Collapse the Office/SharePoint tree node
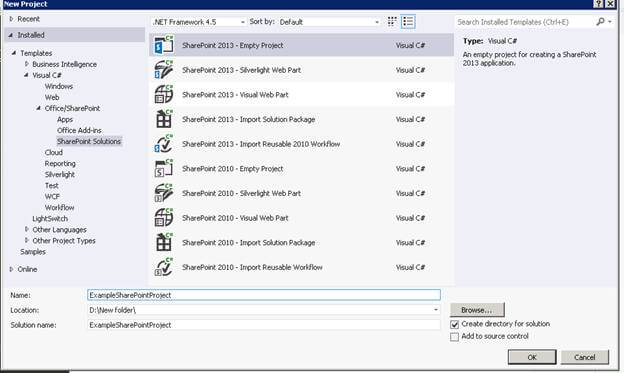This screenshot has height=373, width=624. tap(39, 108)
